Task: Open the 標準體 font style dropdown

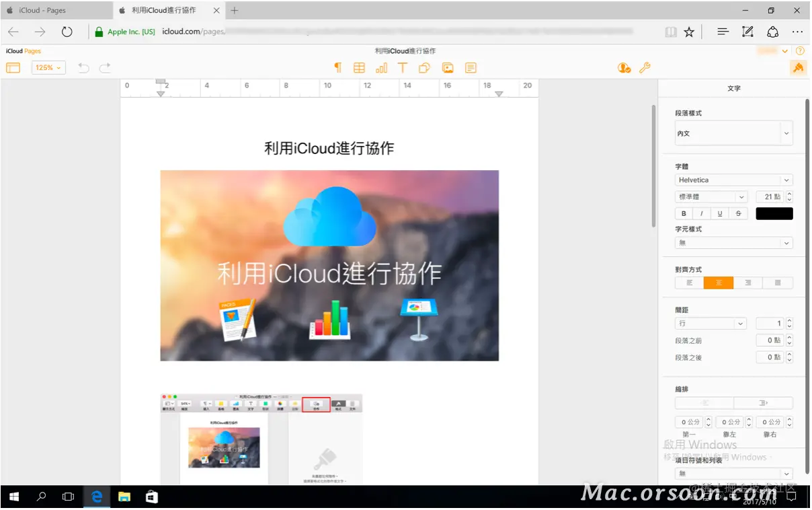Action: (x=711, y=197)
